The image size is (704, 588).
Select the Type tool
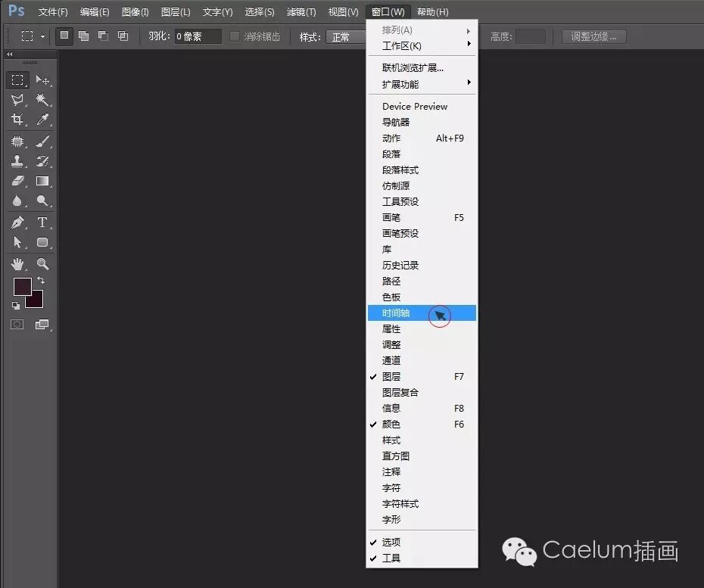click(44, 222)
